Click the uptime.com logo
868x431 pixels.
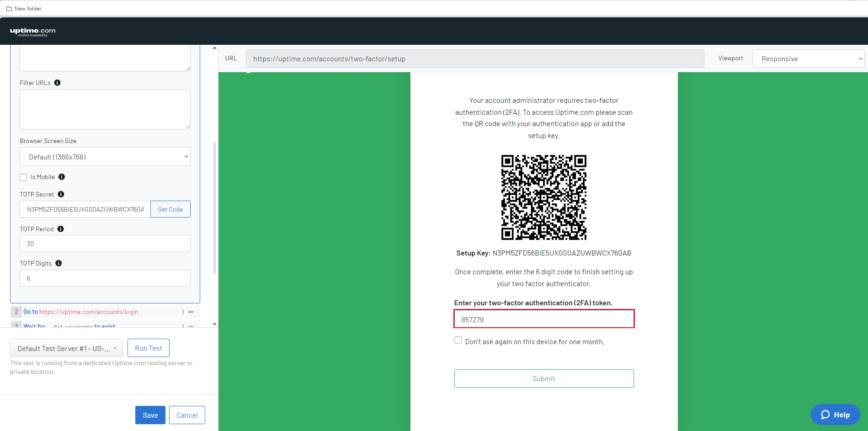32,32
